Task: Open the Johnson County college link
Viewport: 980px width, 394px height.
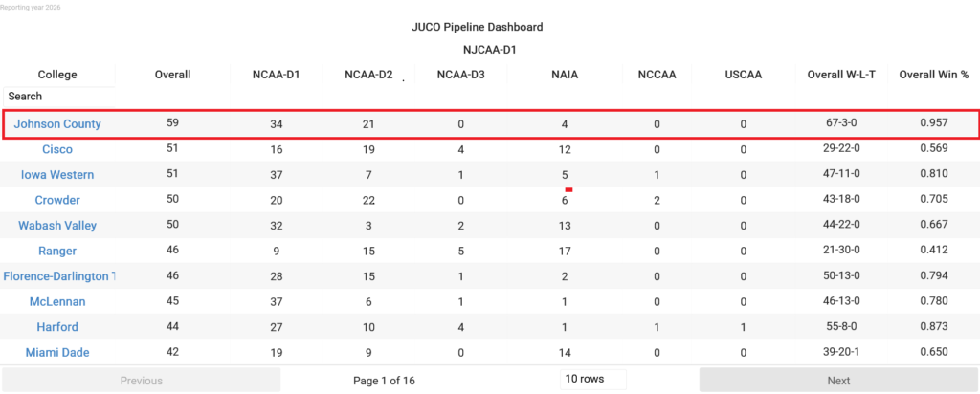Action: [57, 123]
